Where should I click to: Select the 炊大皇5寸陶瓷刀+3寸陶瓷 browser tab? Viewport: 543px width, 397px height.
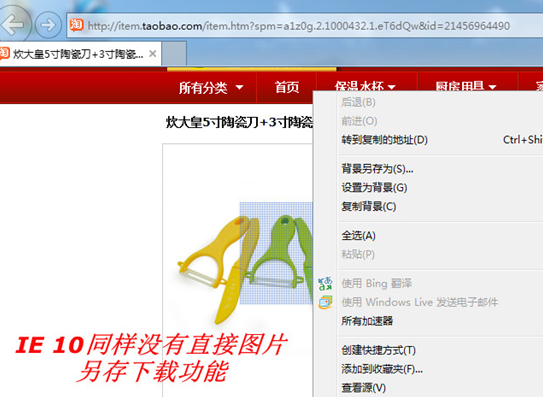pyautogui.click(x=80, y=54)
